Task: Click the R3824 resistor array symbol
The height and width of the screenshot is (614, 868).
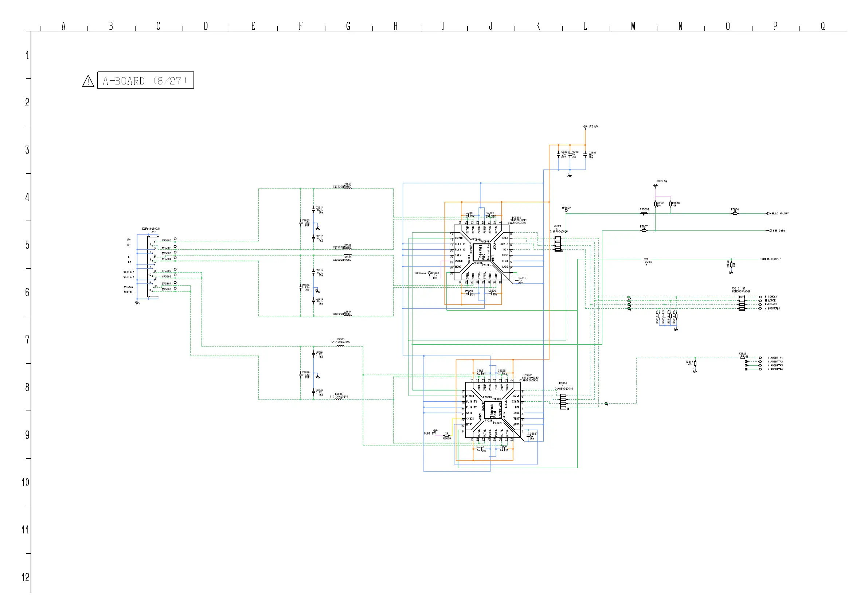Action: click(x=558, y=244)
